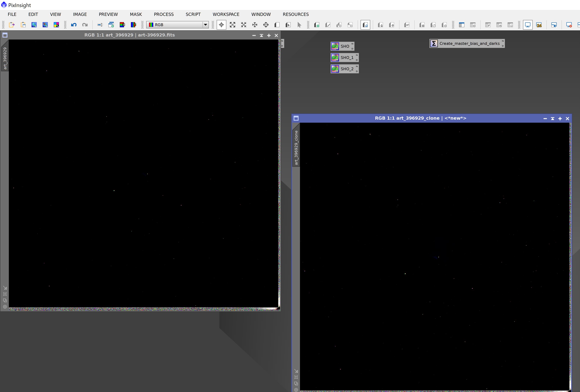The image size is (580, 392).
Task: Select the Create_master_bias_and_darks process icon
Action: click(x=467, y=43)
